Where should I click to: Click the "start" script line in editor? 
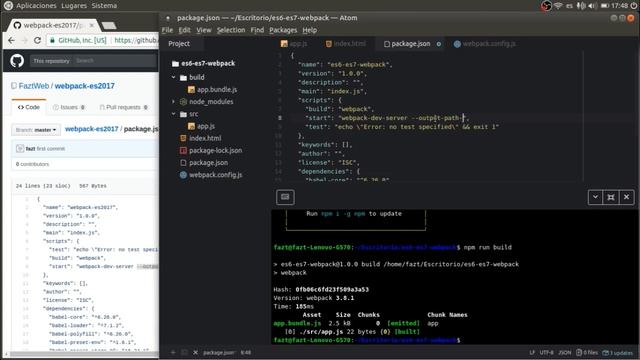click(387, 118)
